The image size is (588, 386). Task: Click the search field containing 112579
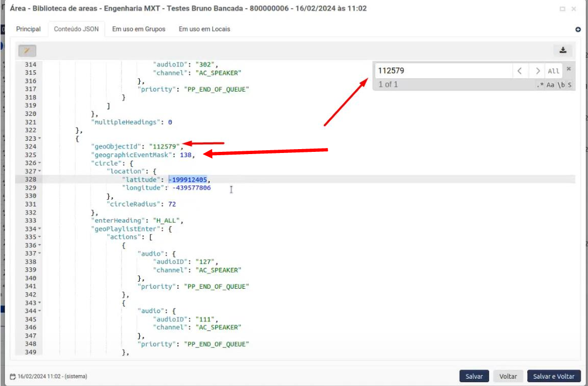click(443, 71)
